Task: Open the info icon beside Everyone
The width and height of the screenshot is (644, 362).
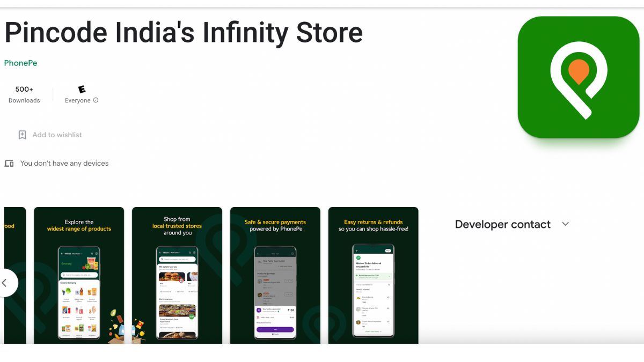Action: [96, 100]
